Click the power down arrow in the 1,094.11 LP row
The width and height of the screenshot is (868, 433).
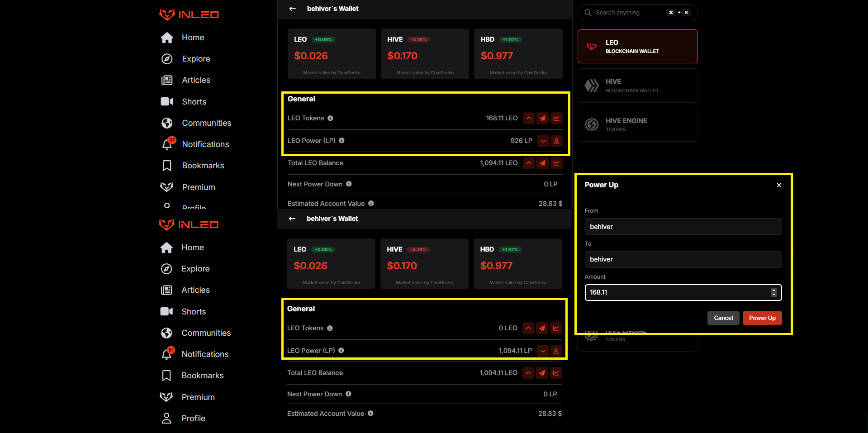pos(543,351)
